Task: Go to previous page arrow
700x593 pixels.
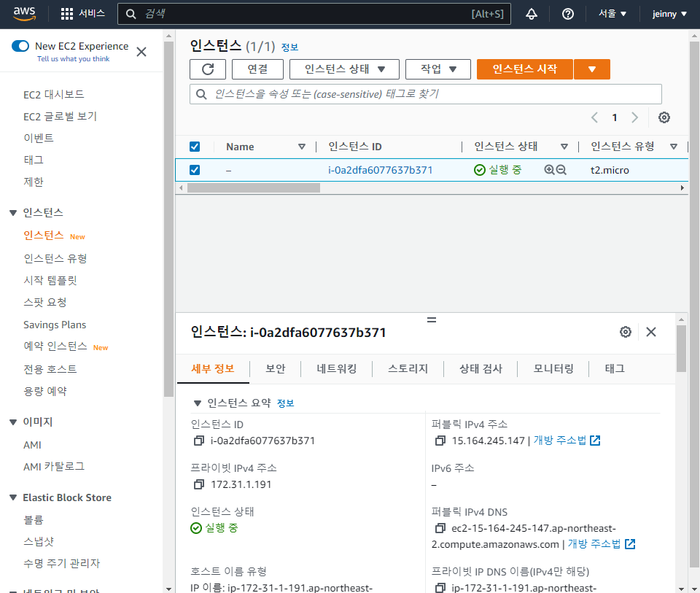Action: [x=594, y=117]
